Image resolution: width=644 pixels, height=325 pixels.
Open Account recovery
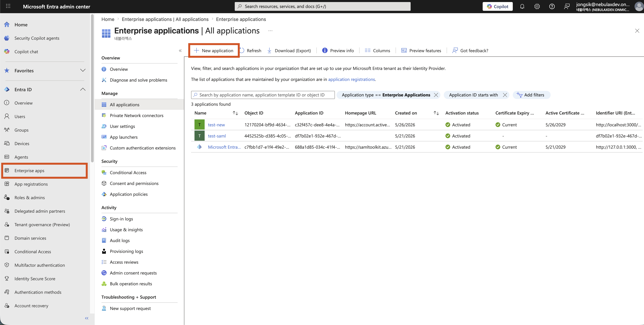pyautogui.click(x=31, y=306)
